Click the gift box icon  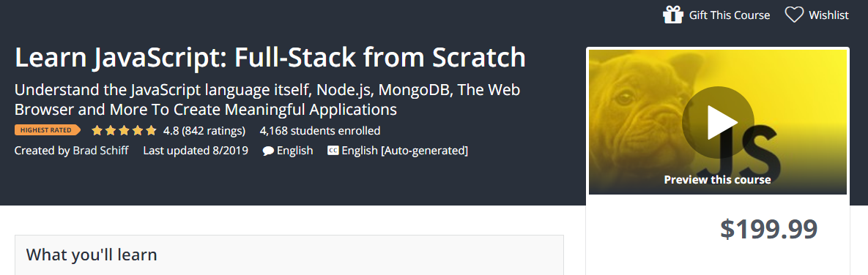point(672,15)
